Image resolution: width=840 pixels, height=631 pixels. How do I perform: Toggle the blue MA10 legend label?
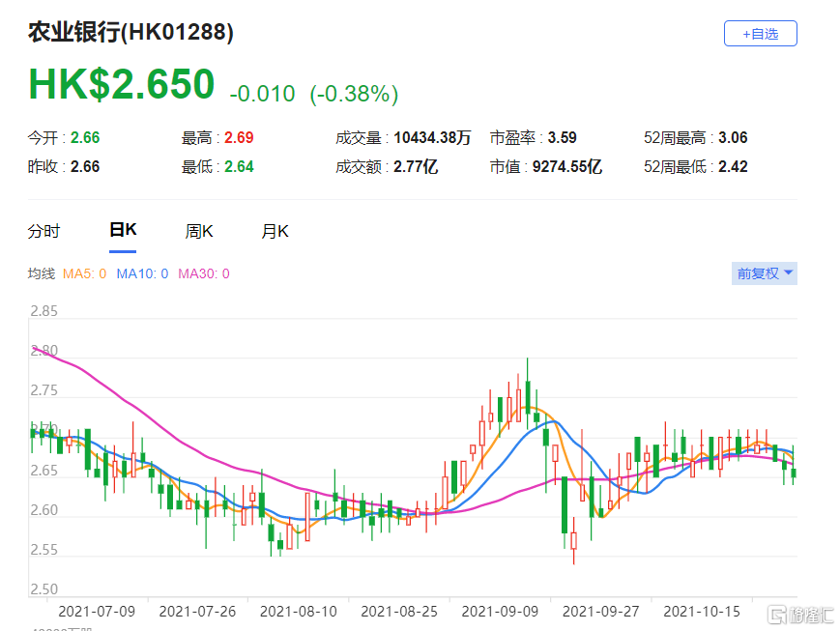(x=142, y=273)
